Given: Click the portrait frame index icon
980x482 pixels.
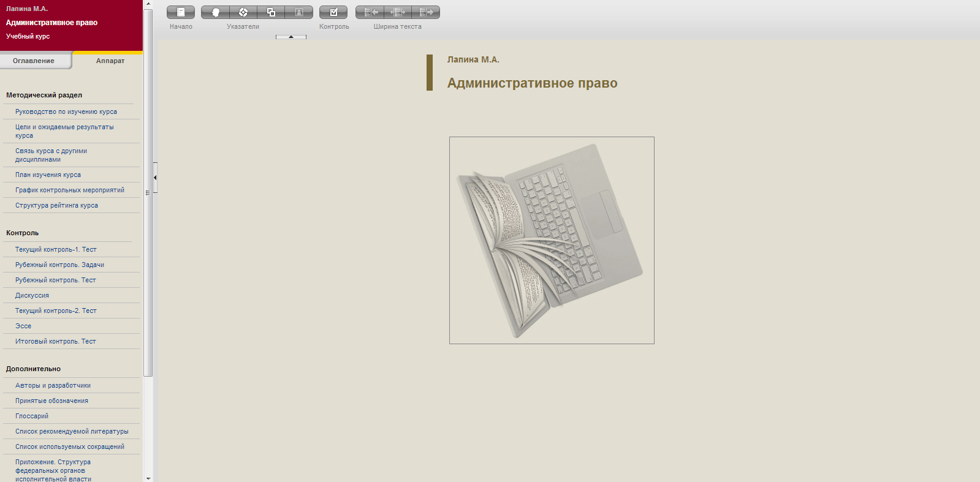Looking at the screenshot, I should (299, 12).
